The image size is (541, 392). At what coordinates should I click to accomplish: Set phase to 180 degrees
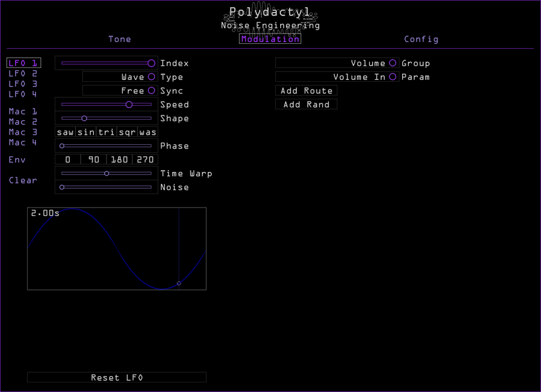119,159
